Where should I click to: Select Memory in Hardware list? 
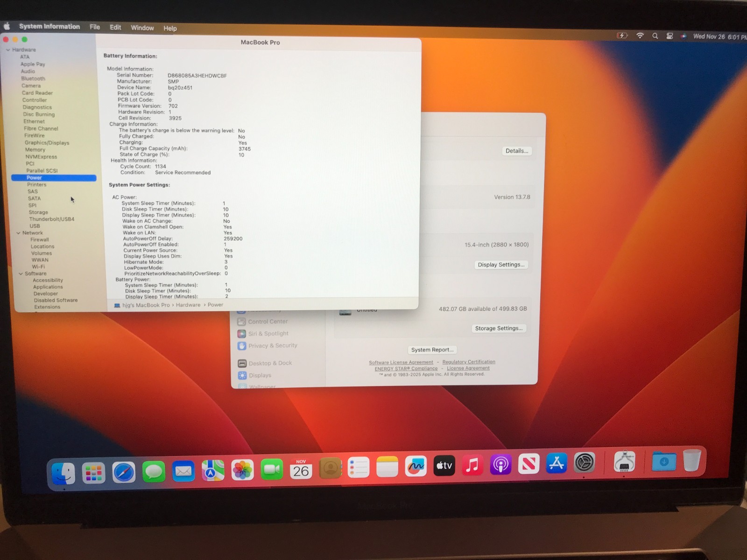coord(35,150)
